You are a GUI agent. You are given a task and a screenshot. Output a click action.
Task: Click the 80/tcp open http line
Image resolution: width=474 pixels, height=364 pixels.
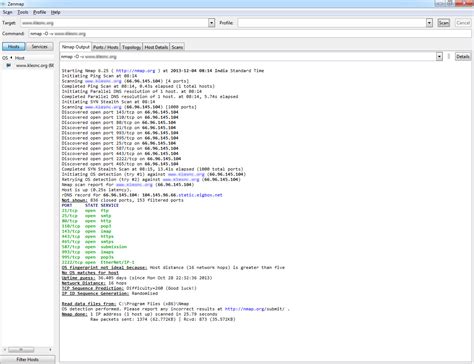[86, 221]
